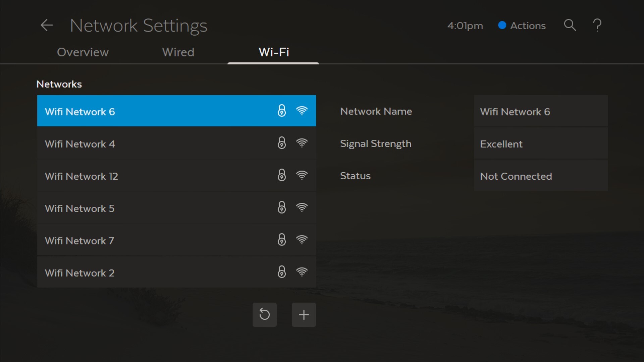This screenshot has width=644, height=362.
Task: Click the lock icon next to Wifi Network 7
Action: [x=281, y=240]
